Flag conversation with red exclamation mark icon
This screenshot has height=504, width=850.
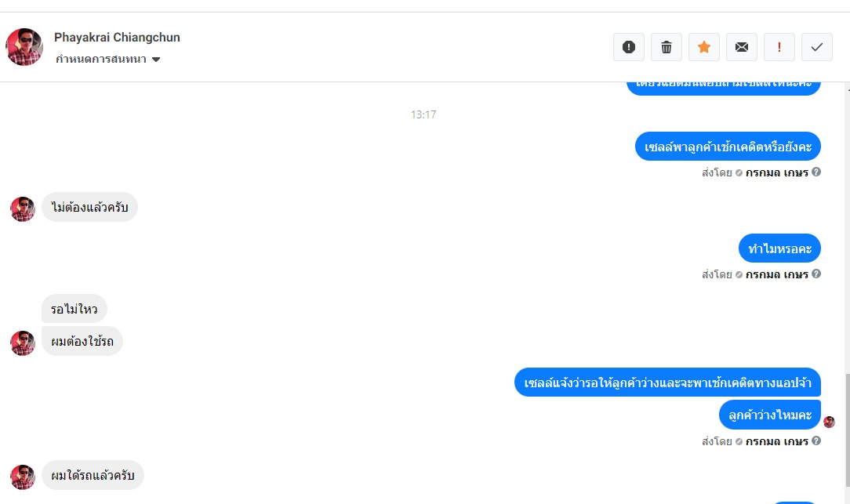(x=779, y=47)
